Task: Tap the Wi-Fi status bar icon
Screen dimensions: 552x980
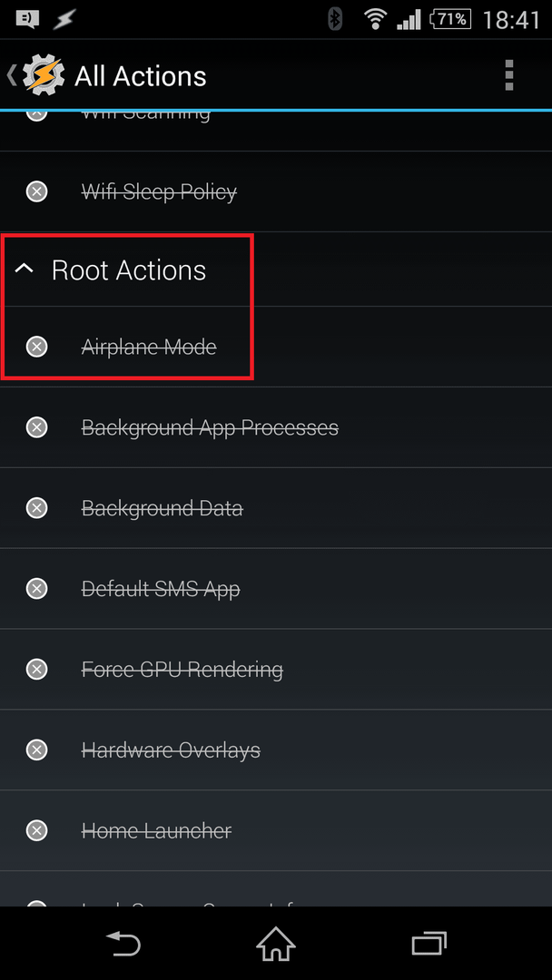Action: 375,19
